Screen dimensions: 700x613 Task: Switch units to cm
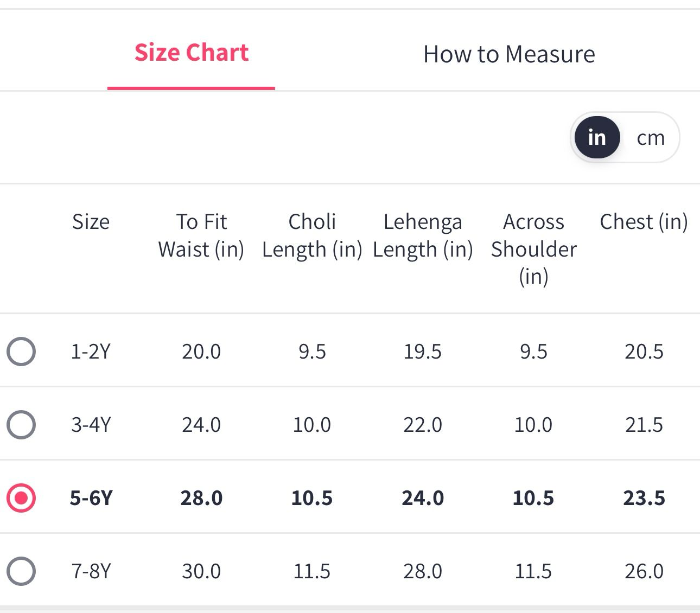pyautogui.click(x=651, y=138)
